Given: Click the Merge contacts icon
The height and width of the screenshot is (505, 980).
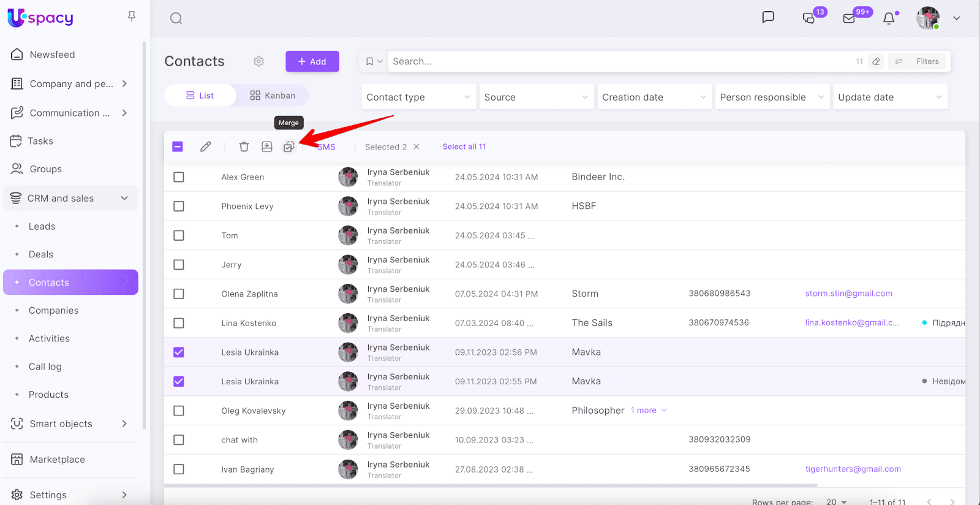Looking at the screenshot, I should point(288,146).
